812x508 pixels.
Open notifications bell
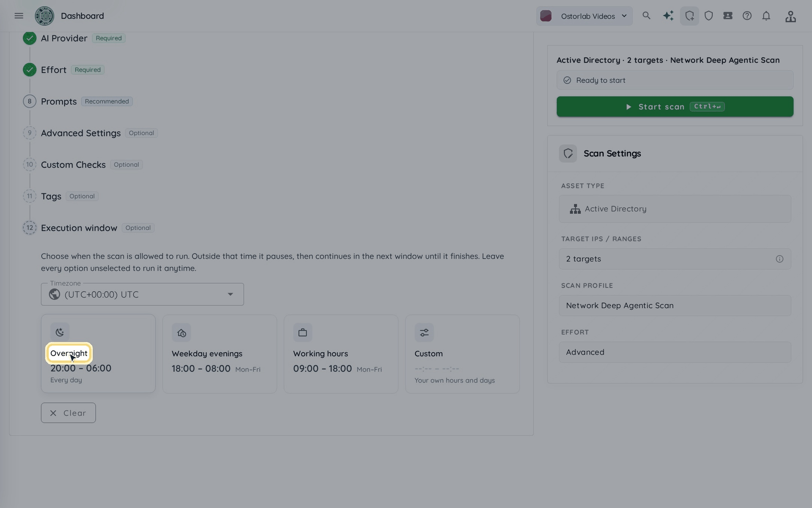(766, 16)
